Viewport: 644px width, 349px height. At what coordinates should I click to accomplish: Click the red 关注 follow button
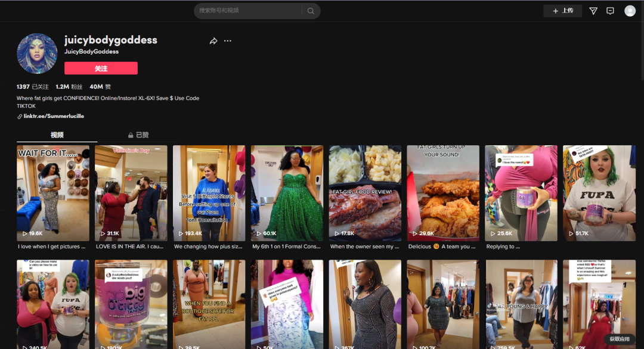pos(101,68)
